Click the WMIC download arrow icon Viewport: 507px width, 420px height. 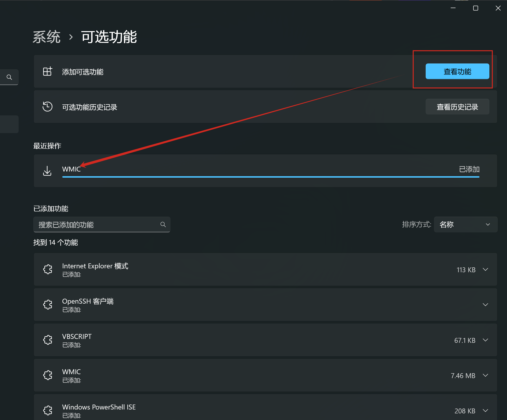tap(47, 171)
